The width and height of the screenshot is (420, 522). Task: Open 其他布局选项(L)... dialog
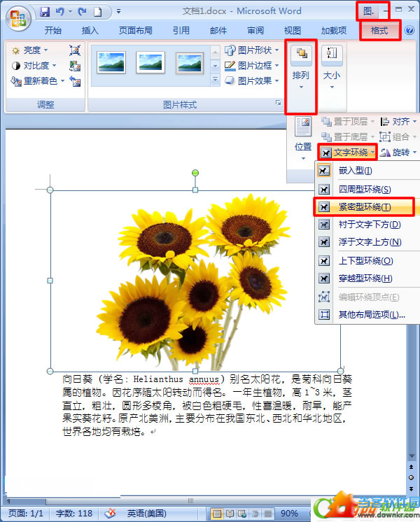pos(367,315)
